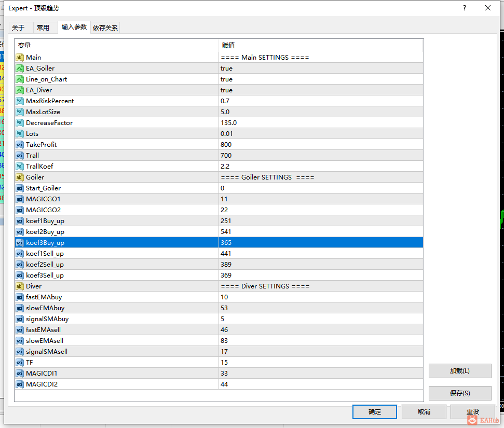Click the double icon beside MaxLotSize
Viewport: 504px width, 428px height.
20,112
